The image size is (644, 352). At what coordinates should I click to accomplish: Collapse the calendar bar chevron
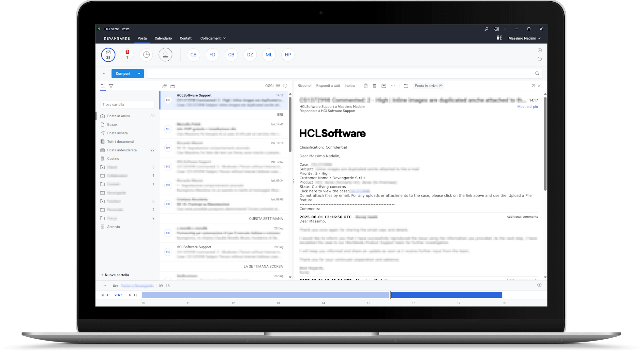coord(105,286)
